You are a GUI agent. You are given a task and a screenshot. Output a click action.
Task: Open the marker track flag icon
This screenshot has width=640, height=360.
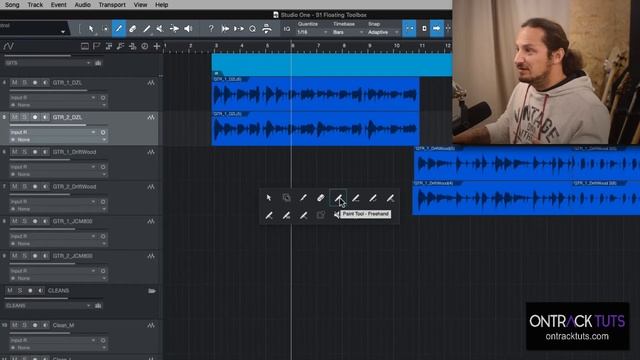97,46
